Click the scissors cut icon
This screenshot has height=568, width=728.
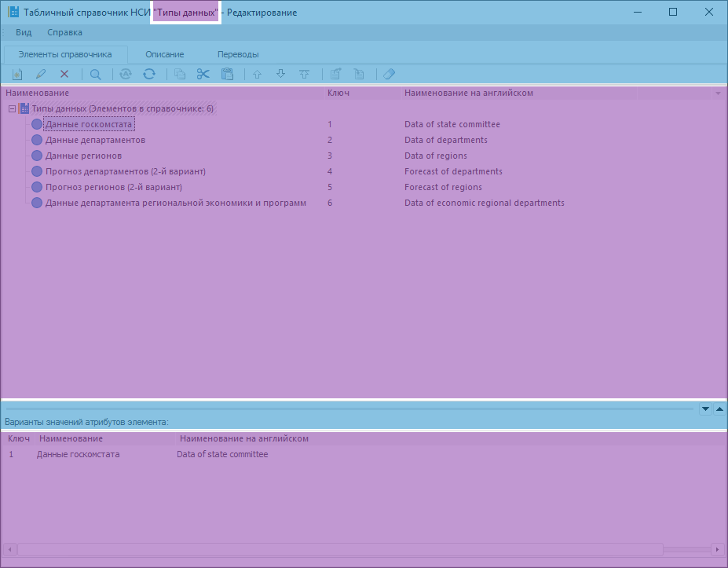pos(203,74)
